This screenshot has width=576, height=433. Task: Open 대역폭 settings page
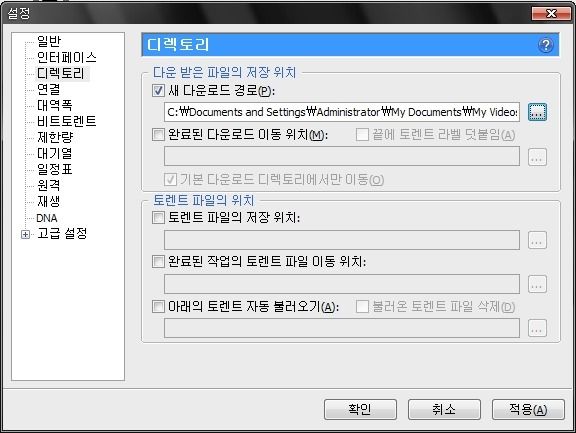pos(54,105)
